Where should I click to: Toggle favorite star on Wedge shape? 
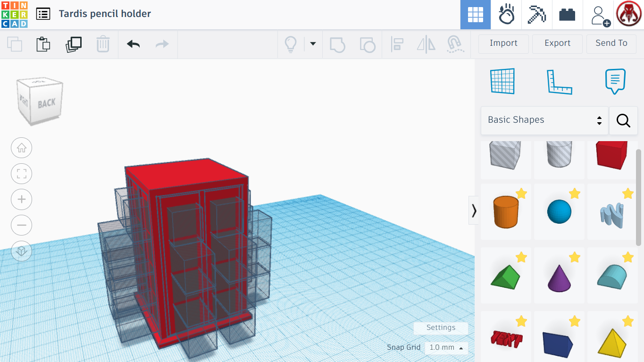tap(575, 321)
